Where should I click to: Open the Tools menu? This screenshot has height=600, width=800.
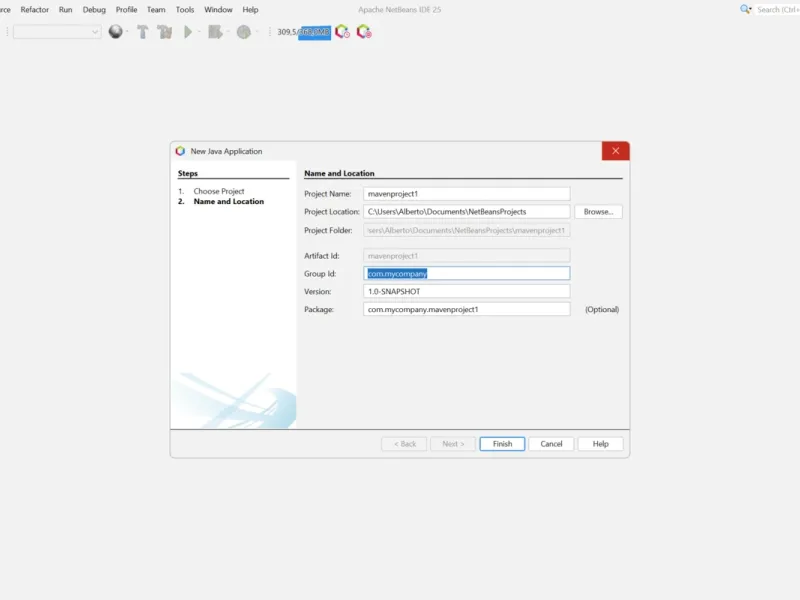point(185,10)
